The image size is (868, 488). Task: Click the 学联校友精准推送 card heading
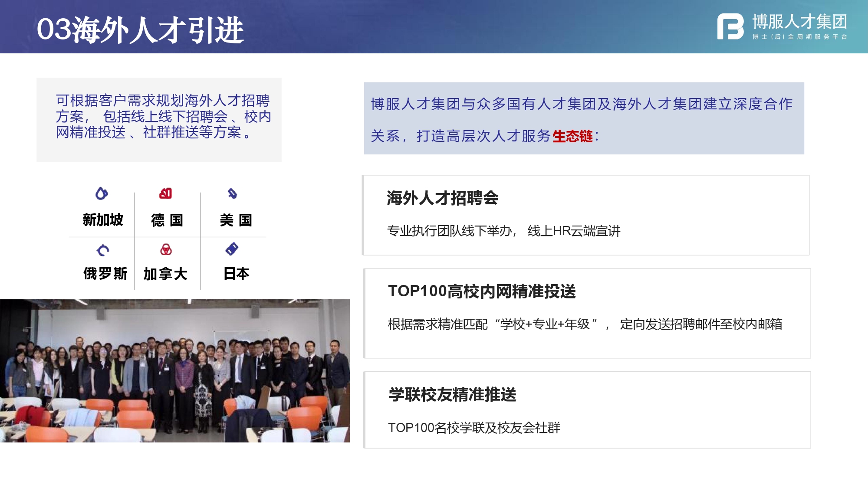[x=452, y=395]
